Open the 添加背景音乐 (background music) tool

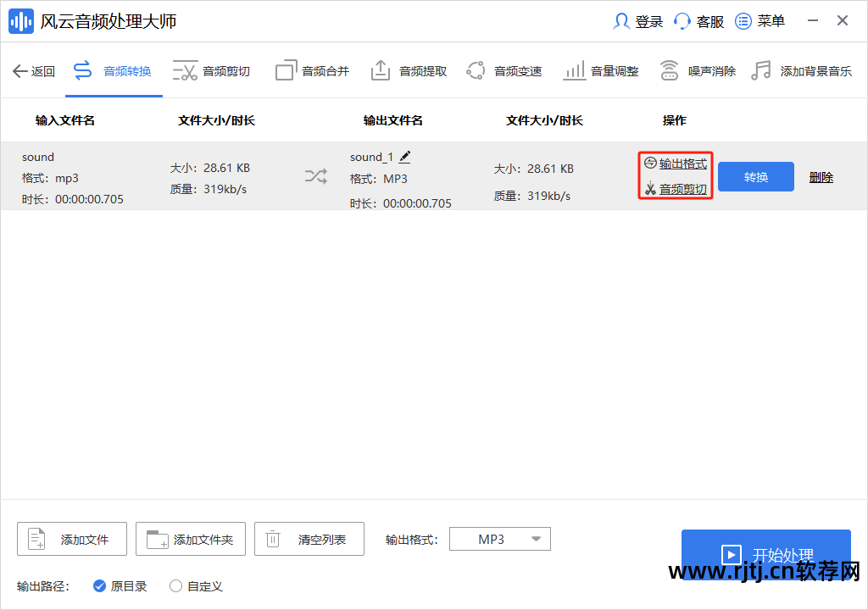tap(797, 70)
